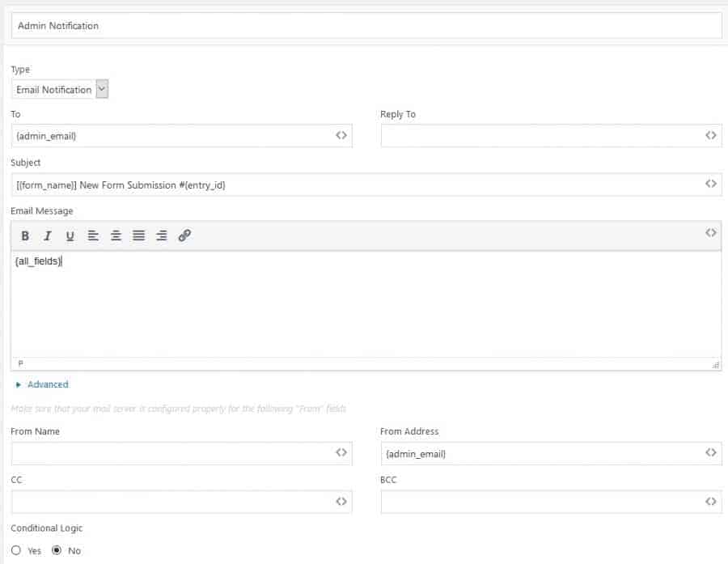728x564 pixels.
Task: Underline text in the Email Message editor
Action: [x=70, y=235]
